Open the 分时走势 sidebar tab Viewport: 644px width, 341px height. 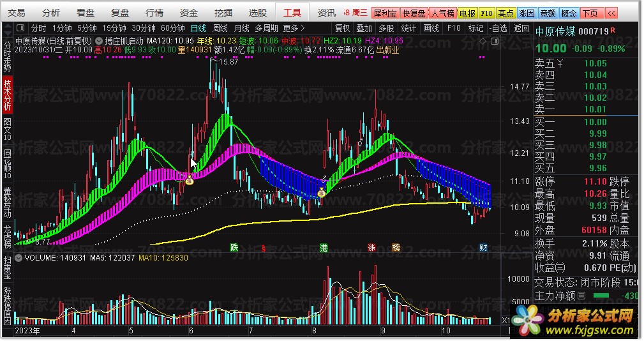8,56
